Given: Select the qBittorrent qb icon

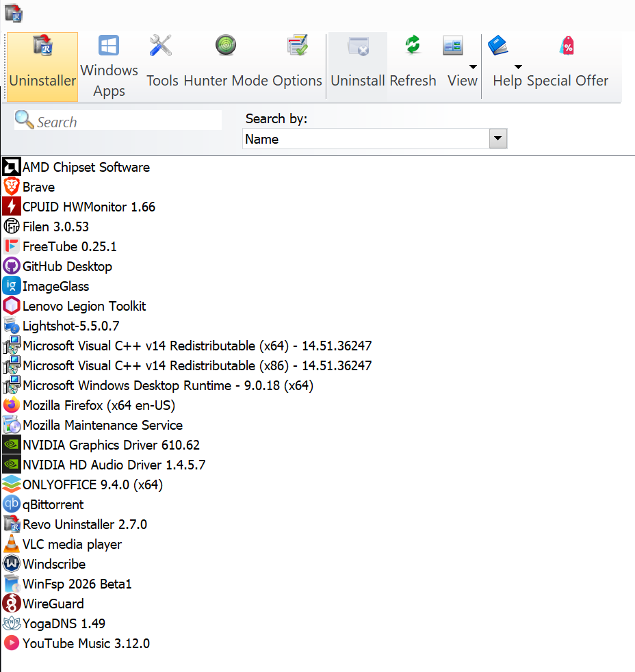Looking at the screenshot, I should coord(12,504).
